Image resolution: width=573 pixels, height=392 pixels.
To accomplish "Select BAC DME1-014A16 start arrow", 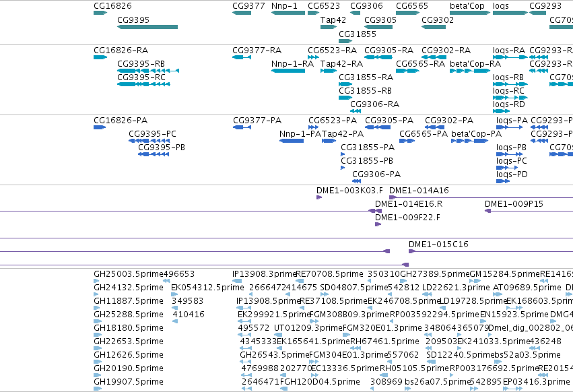I will 393,197.
